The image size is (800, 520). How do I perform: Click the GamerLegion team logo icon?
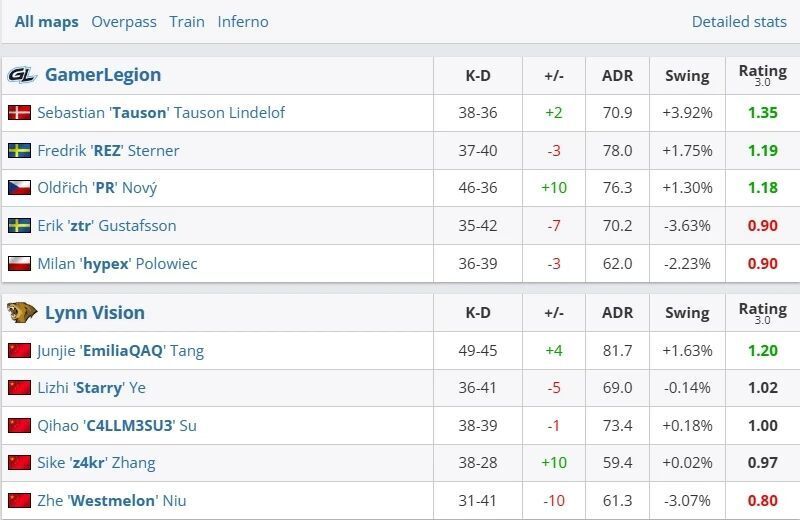[21, 75]
